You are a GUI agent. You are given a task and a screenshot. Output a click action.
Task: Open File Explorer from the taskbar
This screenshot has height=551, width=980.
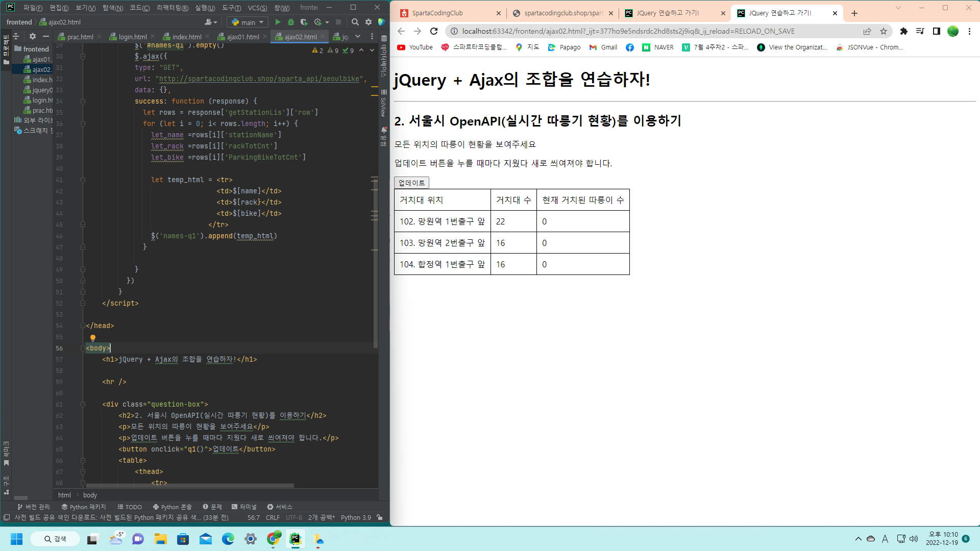click(160, 539)
